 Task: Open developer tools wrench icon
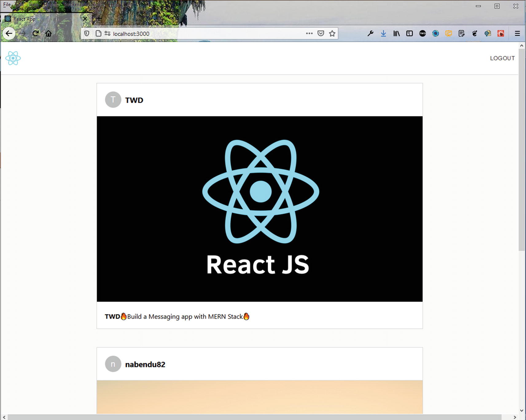coord(370,33)
